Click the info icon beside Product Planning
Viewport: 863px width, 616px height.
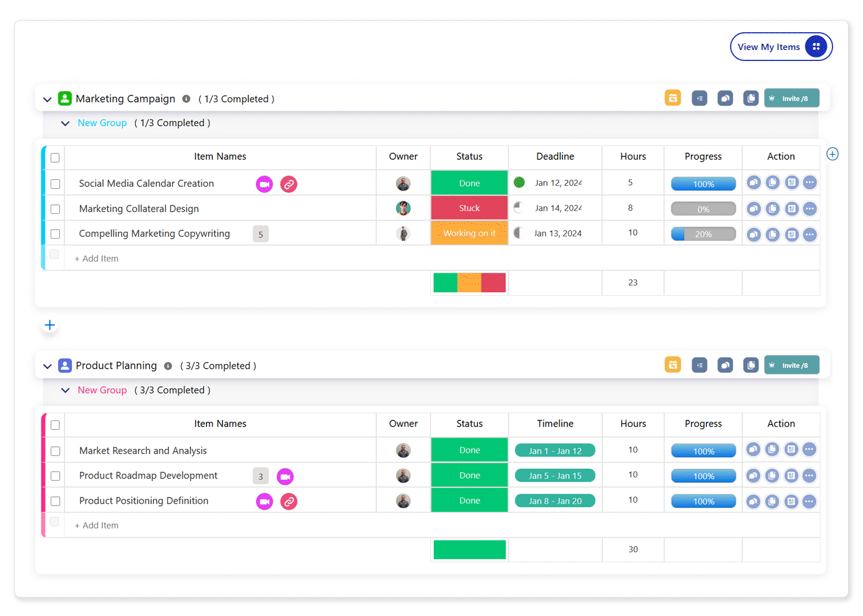[x=168, y=366]
